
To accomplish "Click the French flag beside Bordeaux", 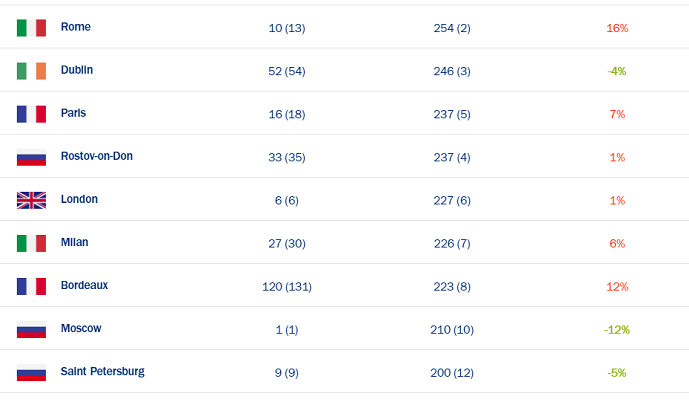I will click(x=31, y=286).
